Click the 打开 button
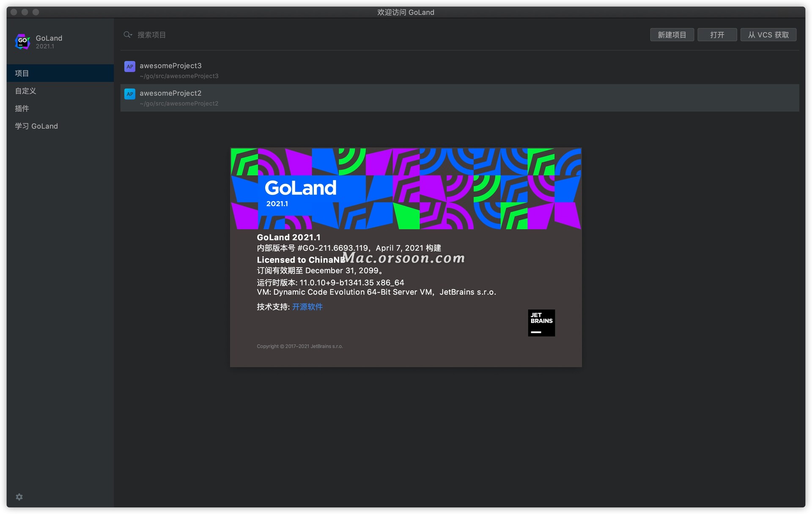Viewport: 812px width, 514px height. 717,35
